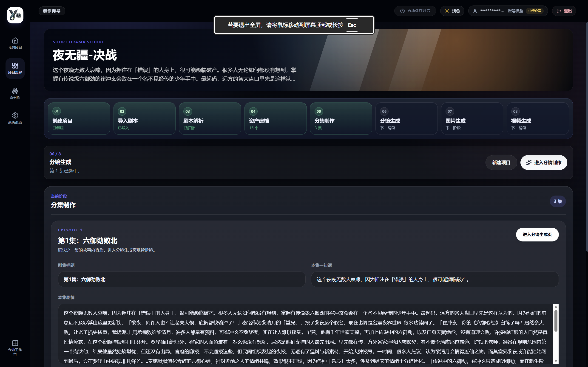Click the user avatar icon

coord(475,11)
